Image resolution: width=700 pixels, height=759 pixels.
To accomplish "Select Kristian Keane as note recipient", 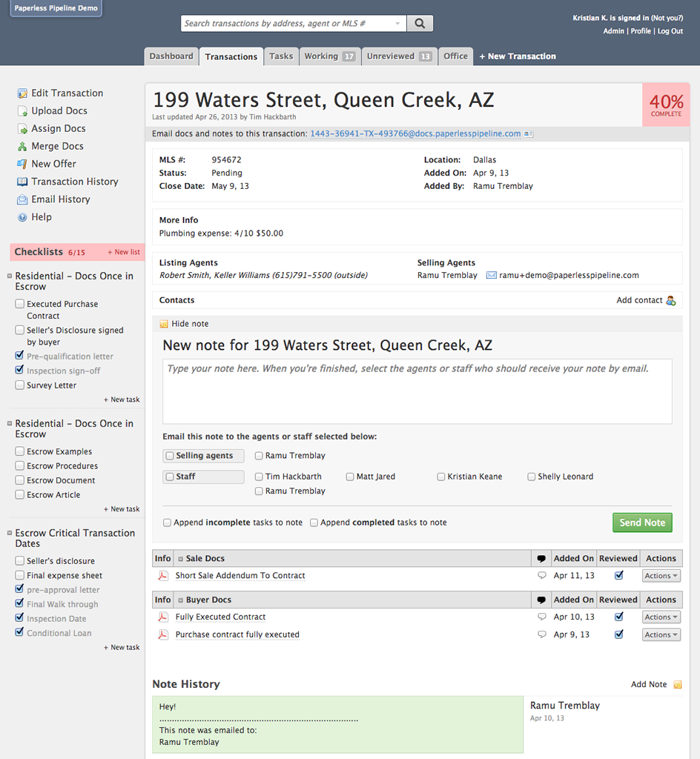I will pos(441,477).
